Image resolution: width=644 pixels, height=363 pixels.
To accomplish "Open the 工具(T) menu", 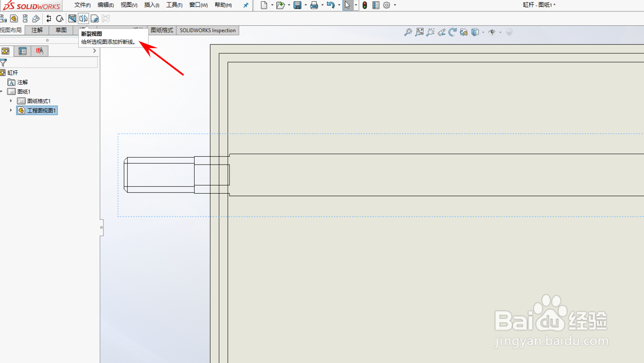I will 174,5.
